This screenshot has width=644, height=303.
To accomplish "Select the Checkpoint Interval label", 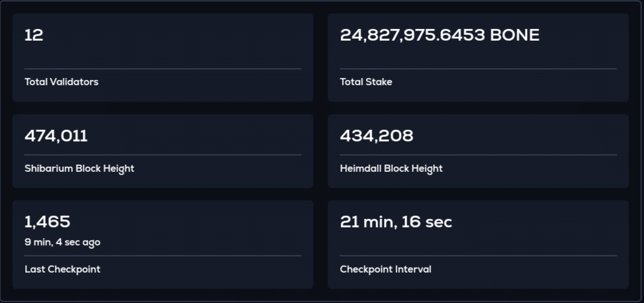I will pyautogui.click(x=385, y=269).
